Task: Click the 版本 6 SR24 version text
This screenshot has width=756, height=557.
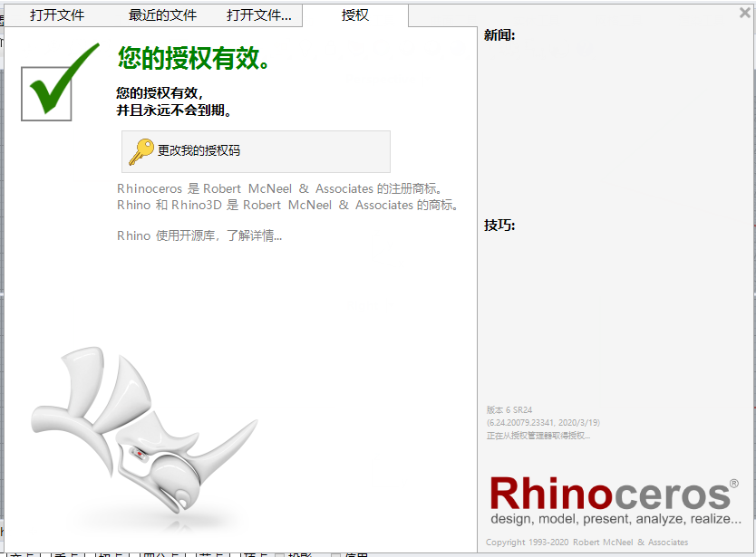Action: (x=509, y=410)
